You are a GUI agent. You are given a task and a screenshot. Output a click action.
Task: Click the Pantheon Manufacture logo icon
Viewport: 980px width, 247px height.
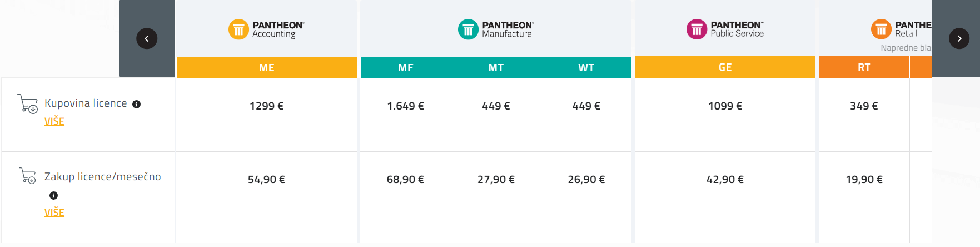point(468,29)
